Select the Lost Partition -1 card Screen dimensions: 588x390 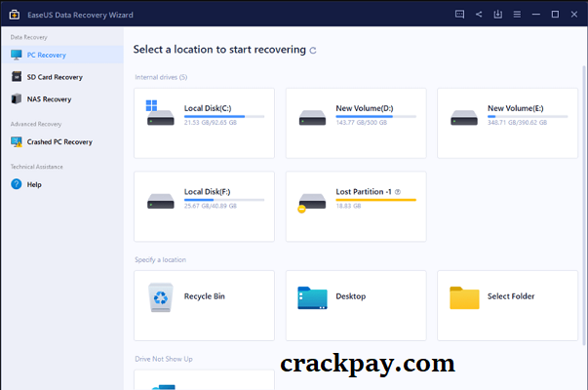point(356,207)
